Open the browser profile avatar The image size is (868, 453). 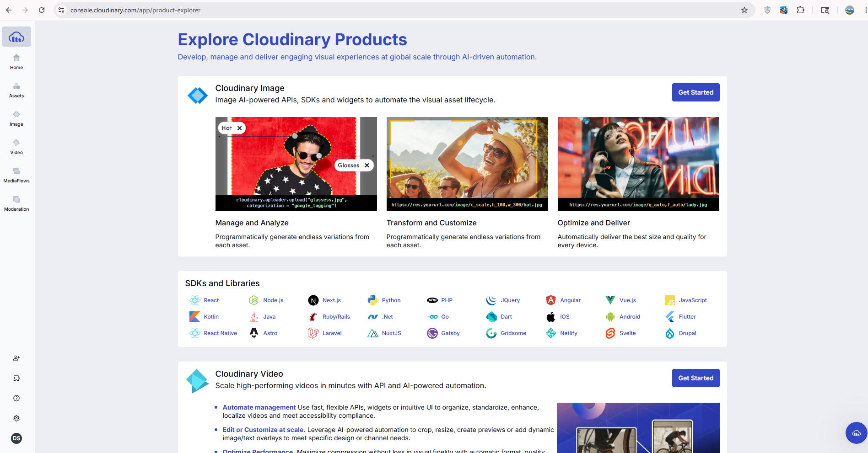click(850, 10)
